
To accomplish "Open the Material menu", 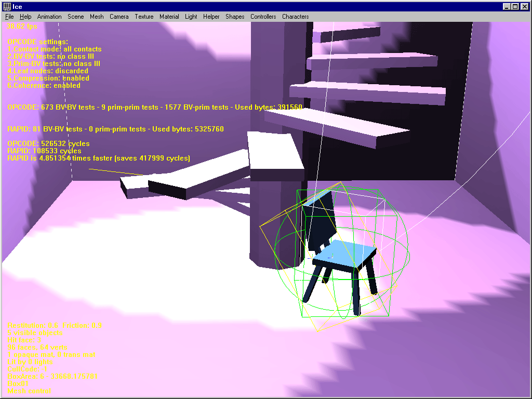I will (169, 17).
